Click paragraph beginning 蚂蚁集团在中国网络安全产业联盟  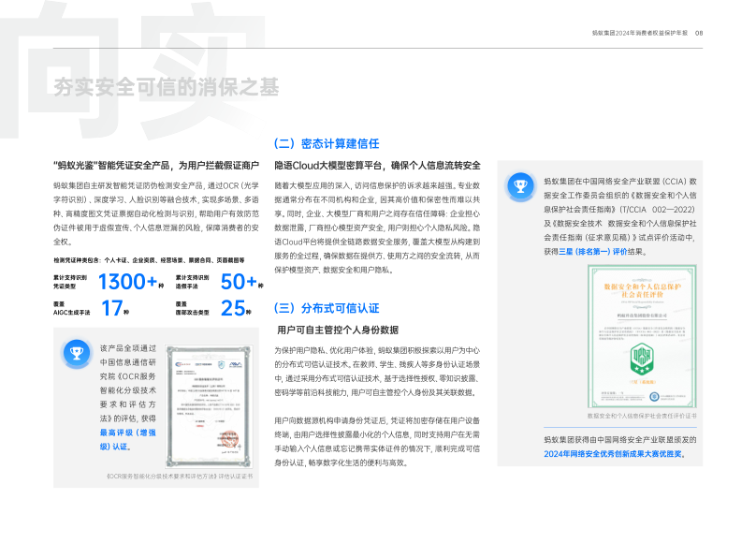620,216
